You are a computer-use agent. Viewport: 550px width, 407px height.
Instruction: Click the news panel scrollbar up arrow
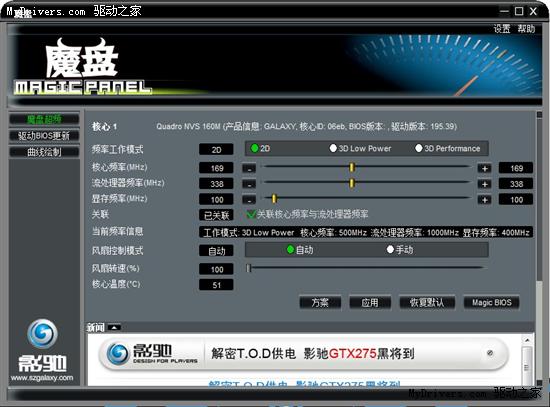527,340
